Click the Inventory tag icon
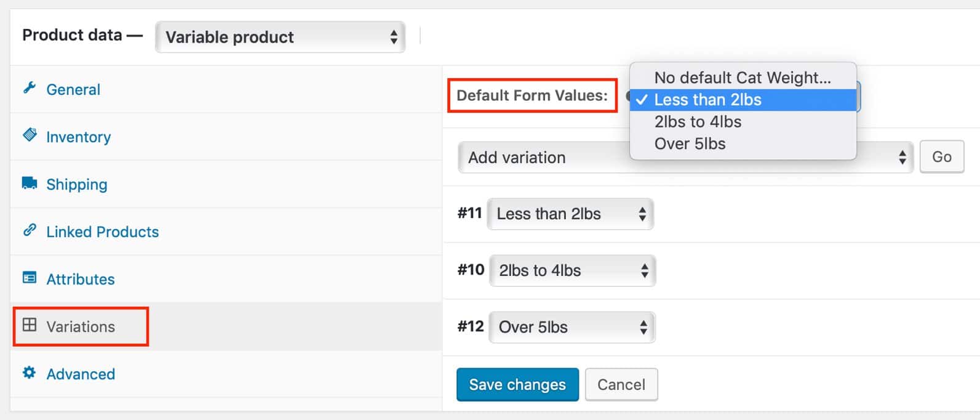980x420 pixels. click(30, 135)
